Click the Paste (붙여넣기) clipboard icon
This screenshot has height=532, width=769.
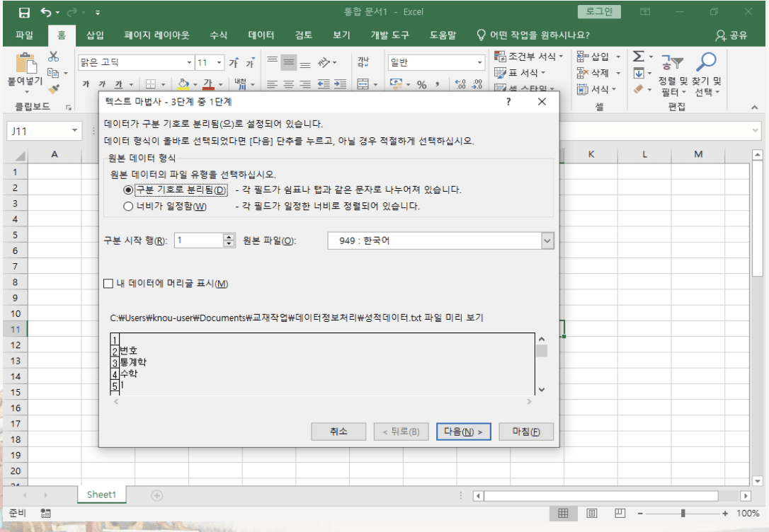coord(25,64)
